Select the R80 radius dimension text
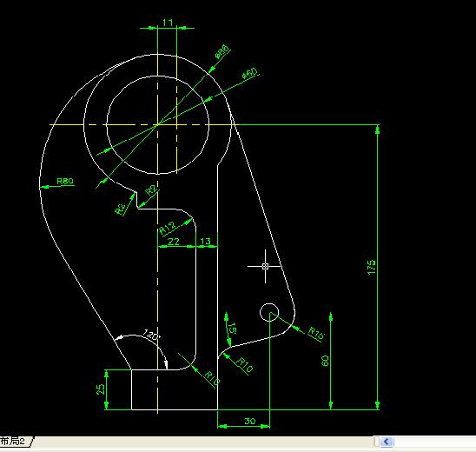 click(x=65, y=181)
